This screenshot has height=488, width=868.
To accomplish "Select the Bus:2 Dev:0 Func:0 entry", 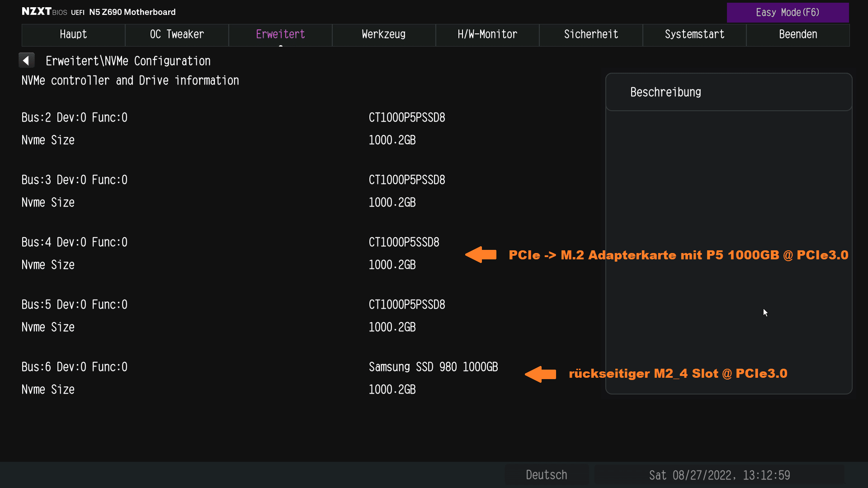I will tap(75, 117).
